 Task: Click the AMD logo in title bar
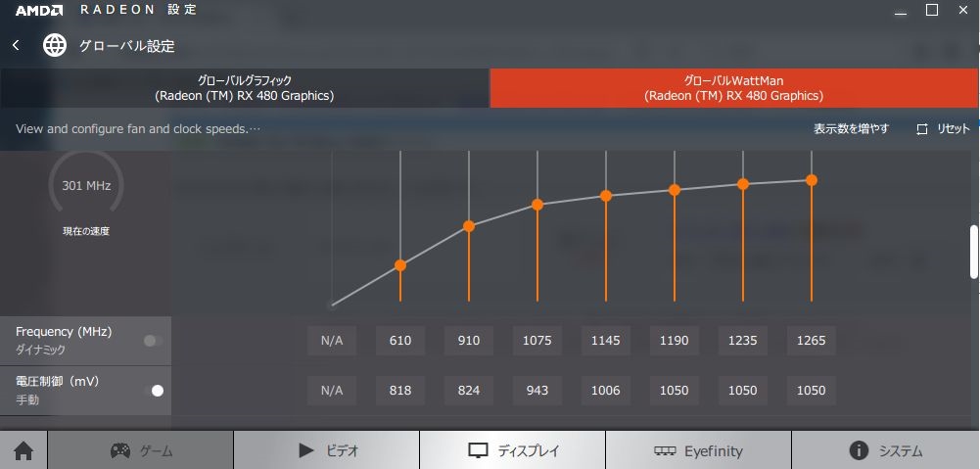pos(39,10)
